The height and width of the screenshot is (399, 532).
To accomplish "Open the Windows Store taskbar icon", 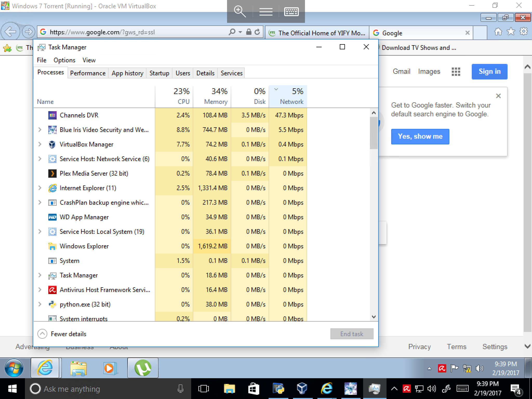I will [253, 389].
